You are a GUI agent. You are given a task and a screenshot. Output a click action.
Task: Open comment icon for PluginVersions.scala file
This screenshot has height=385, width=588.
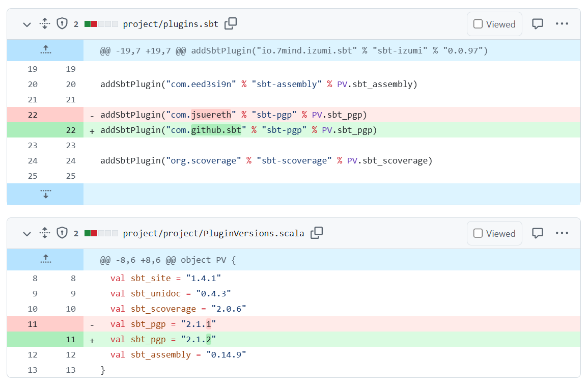[x=537, y=233]
